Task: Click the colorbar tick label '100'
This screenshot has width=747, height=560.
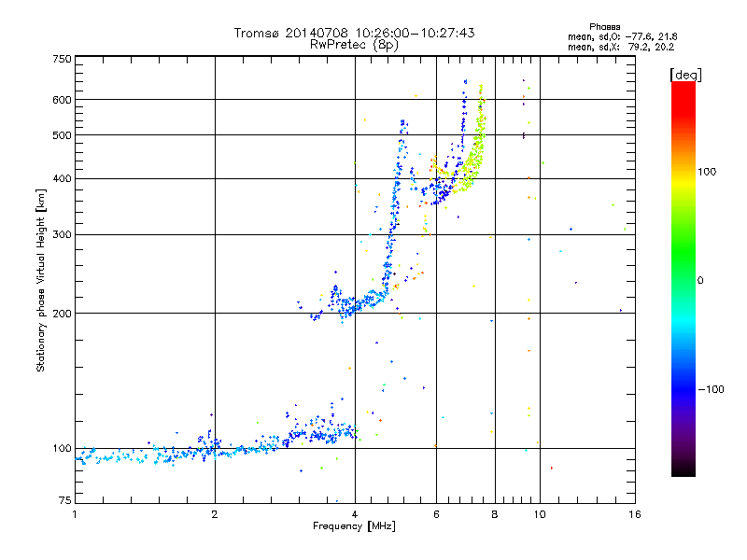Action: (x=707, y=172)
